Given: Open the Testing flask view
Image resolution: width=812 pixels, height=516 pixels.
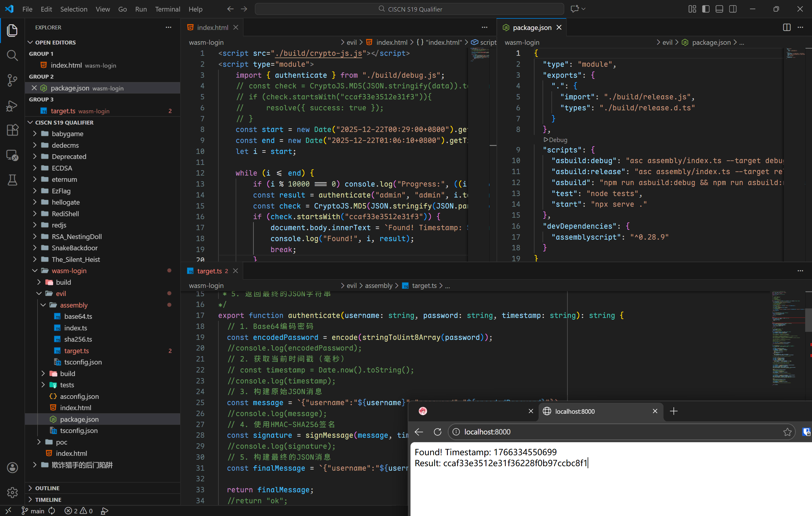Looking at the screenshot, I should 12,180.
